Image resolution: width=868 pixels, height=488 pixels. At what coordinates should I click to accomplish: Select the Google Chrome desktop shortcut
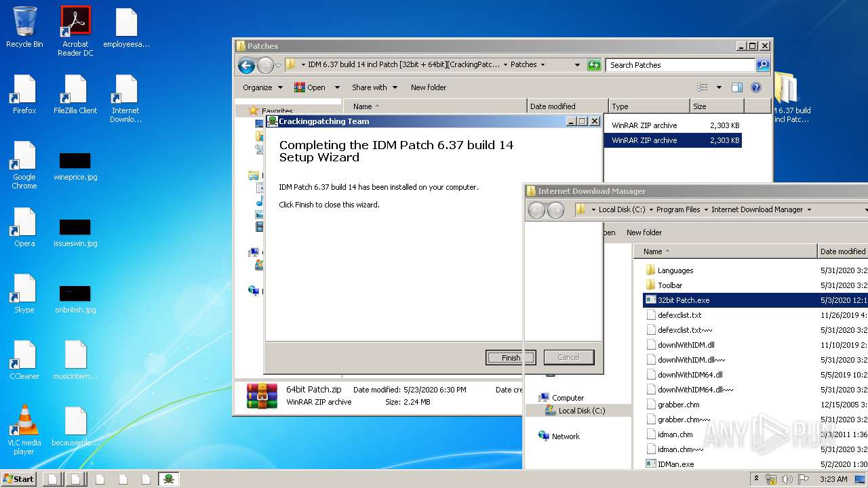[x=24, y=165]
